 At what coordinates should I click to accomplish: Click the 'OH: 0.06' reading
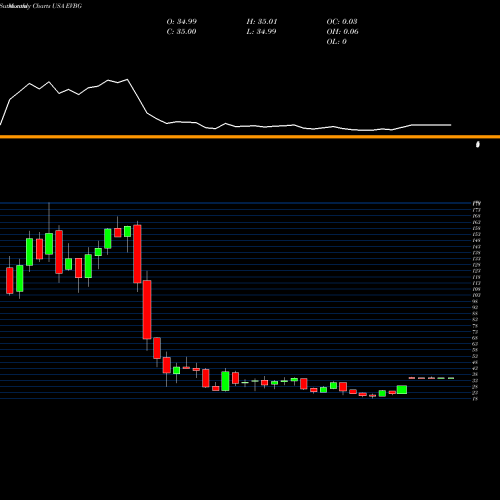[342, 32]
